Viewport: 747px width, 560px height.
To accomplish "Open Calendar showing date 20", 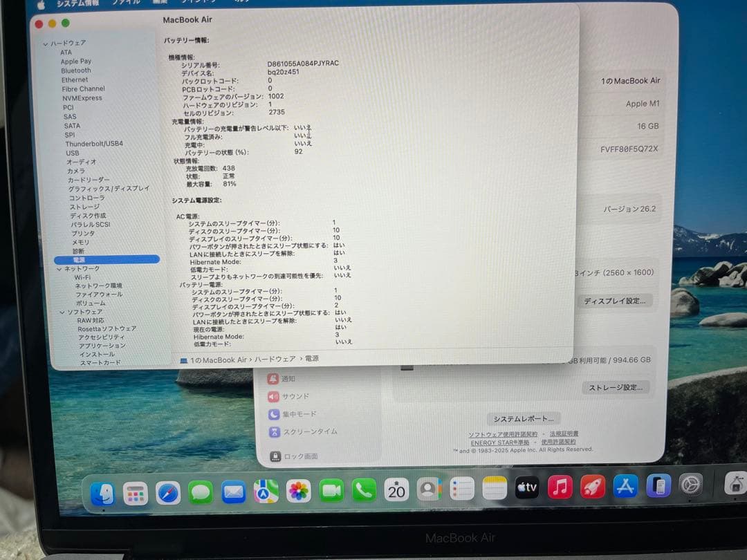I will 396,489.
